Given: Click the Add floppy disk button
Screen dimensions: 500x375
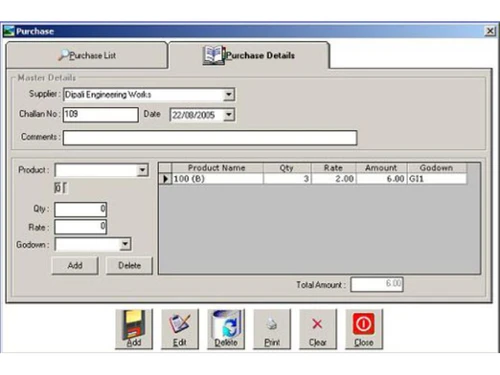Looking at the screenshot, I should click(134, 329).
